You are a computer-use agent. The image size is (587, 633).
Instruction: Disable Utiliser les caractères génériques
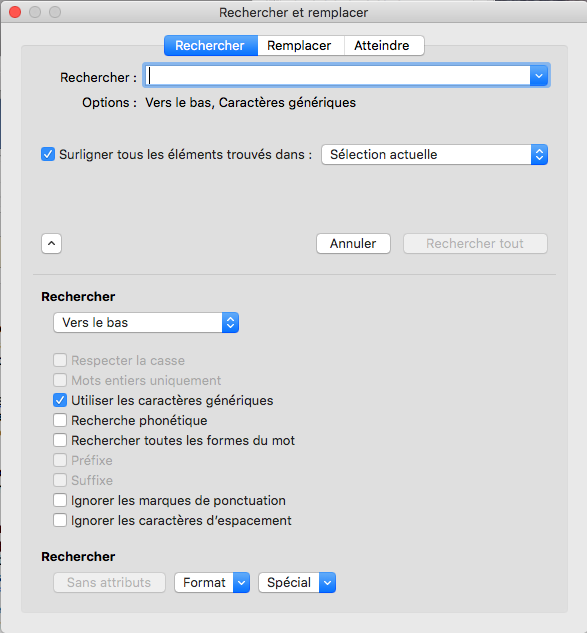60,400
